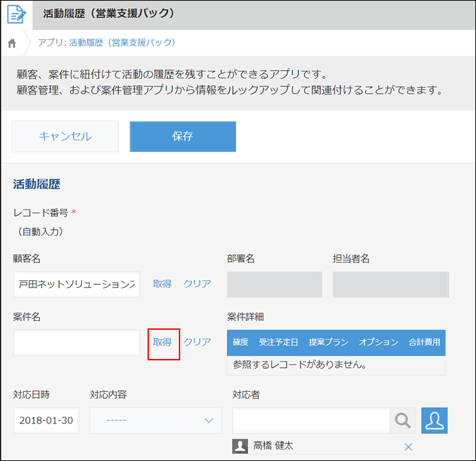Viewport: 476px width, 461px height.
Task: Remove 高橋 健太 with the X icon
Action: [x=408, y=447]
